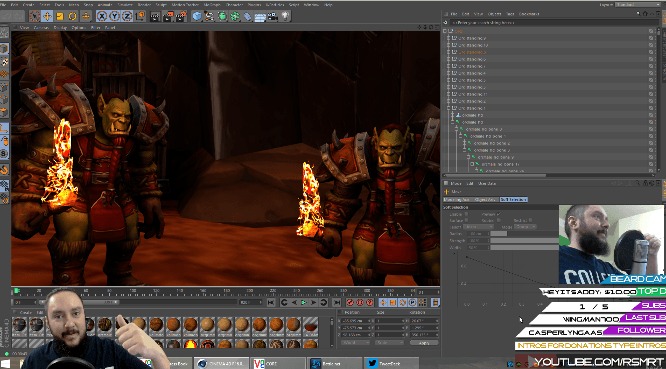This screenshot has height=369, width=666.
Task: Jump to the end of the animation
Action: click(x=337, y=302)
